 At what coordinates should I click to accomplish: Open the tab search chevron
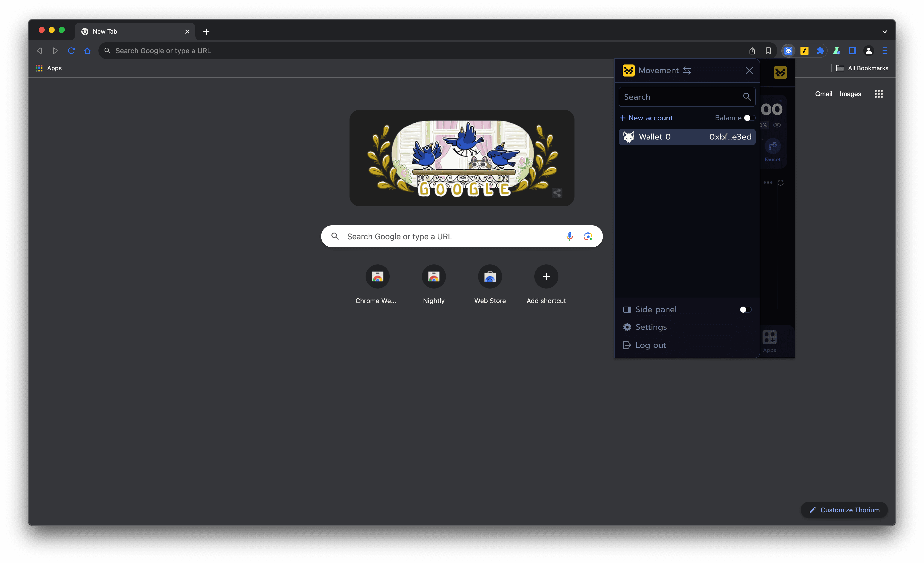tap(885, 31)
